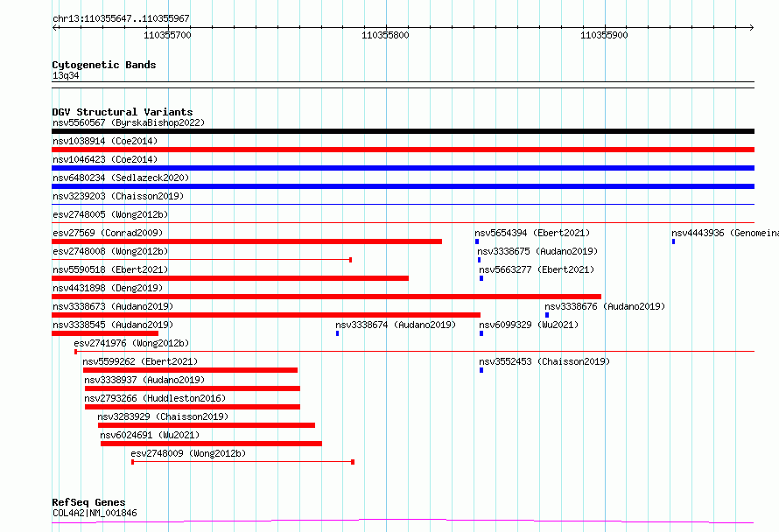Open nsv3338674 (Audano2019) label
Screen dimensions: 779x532
(396, 325)
